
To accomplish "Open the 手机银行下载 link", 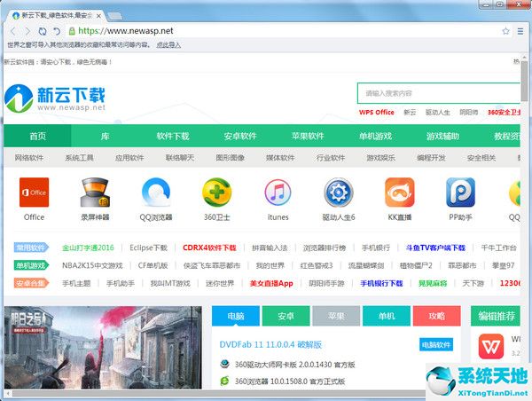I will tap(381, 283).
